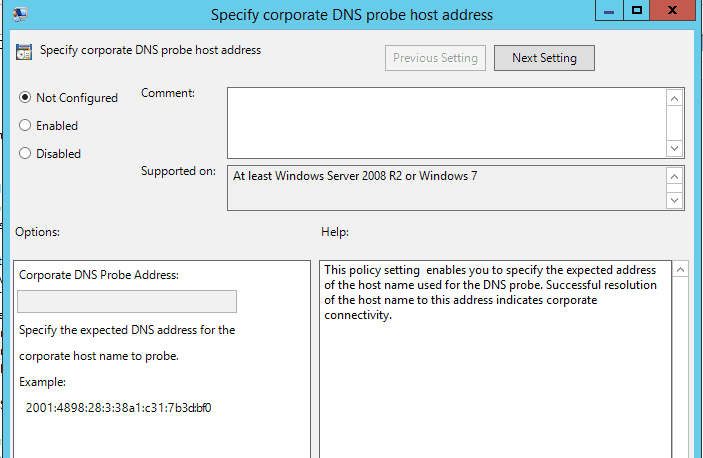Viewport: 703px width, 458px height.
Task: Click the Next Setting button
Action: [x=544, y=58]
